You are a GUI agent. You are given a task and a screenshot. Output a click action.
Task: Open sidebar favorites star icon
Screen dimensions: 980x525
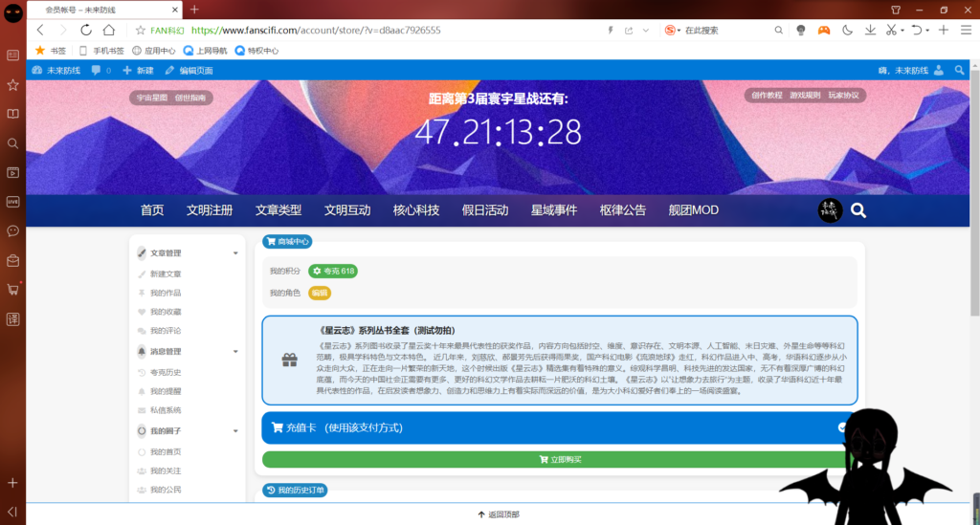(x=12, y=85)
